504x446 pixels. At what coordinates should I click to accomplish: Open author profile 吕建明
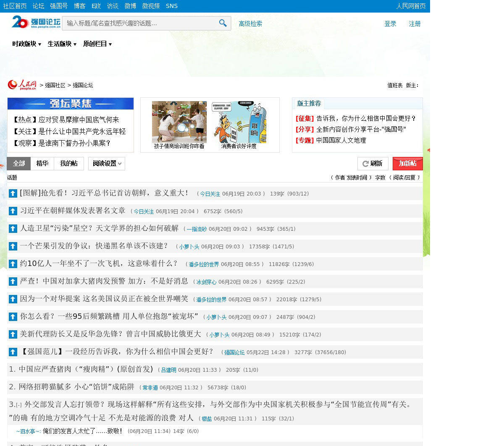[168, 370]
